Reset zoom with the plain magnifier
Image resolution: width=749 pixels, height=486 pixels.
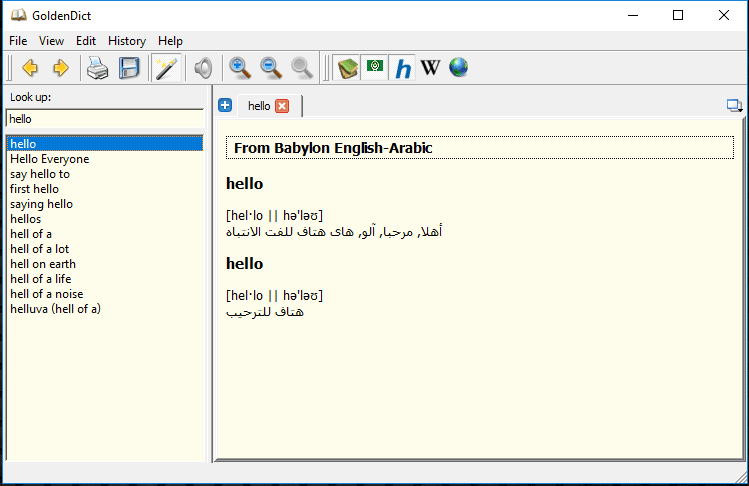[302, 68]
